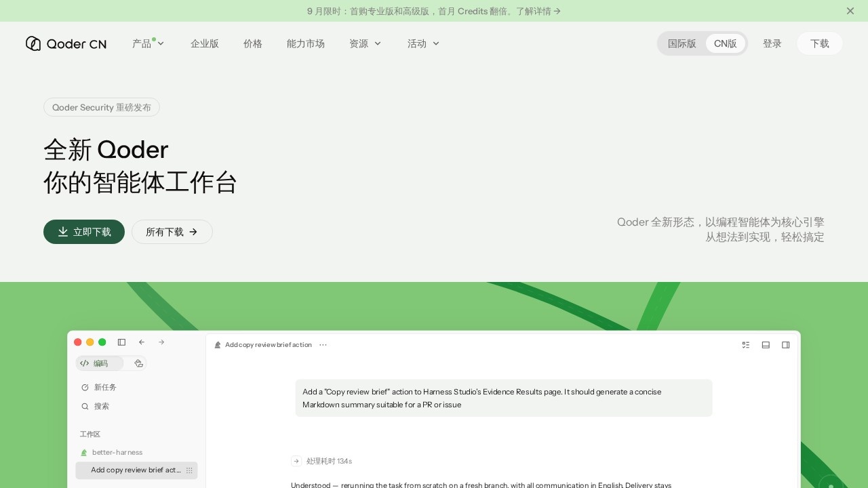Click the Qoder CN logo
Viewport: 868px width, 488px height.
click(x=66, y=43)
